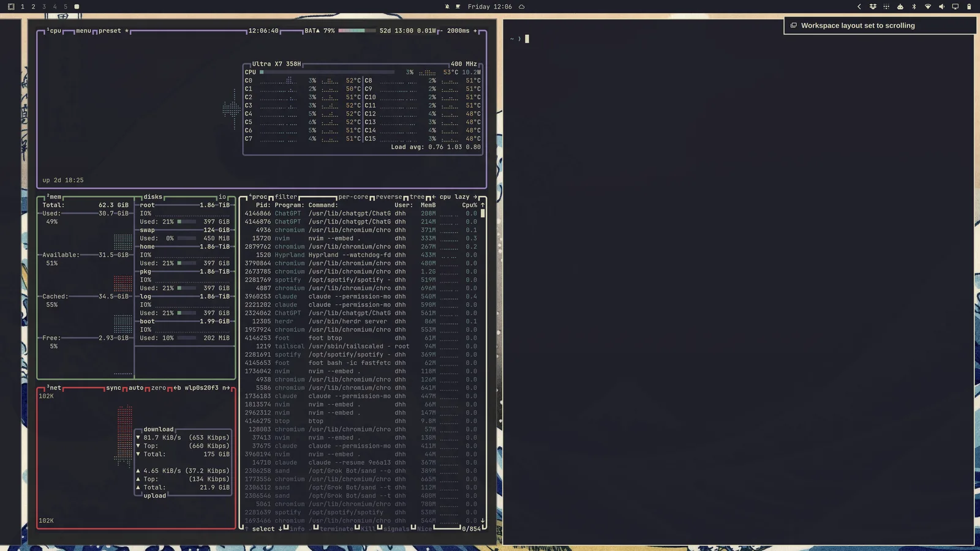Viewport: 980px width, 551px height.
Task: Toggle io mode in disks panel
Action: pyautogui.click(x=222, y=197)
